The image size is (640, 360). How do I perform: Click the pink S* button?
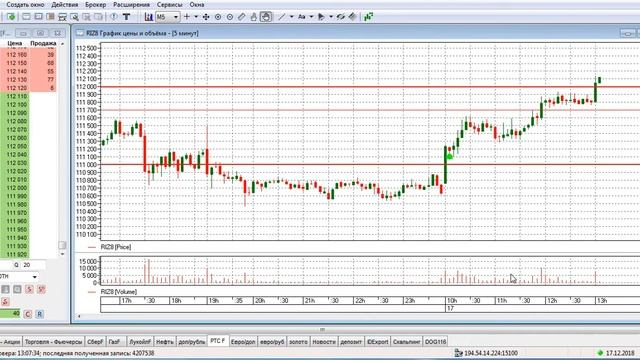point(41,289)
